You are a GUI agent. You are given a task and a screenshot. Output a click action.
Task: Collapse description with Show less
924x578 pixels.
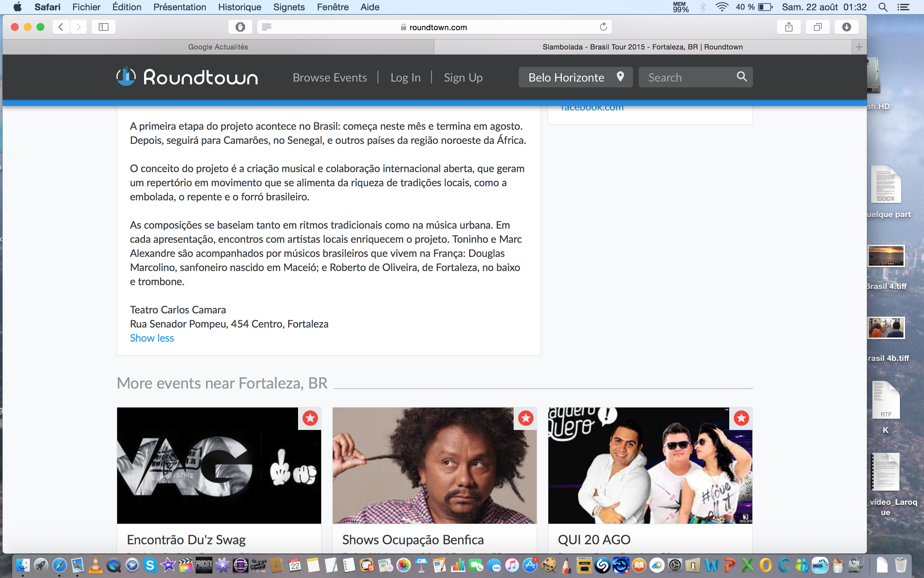151,338
